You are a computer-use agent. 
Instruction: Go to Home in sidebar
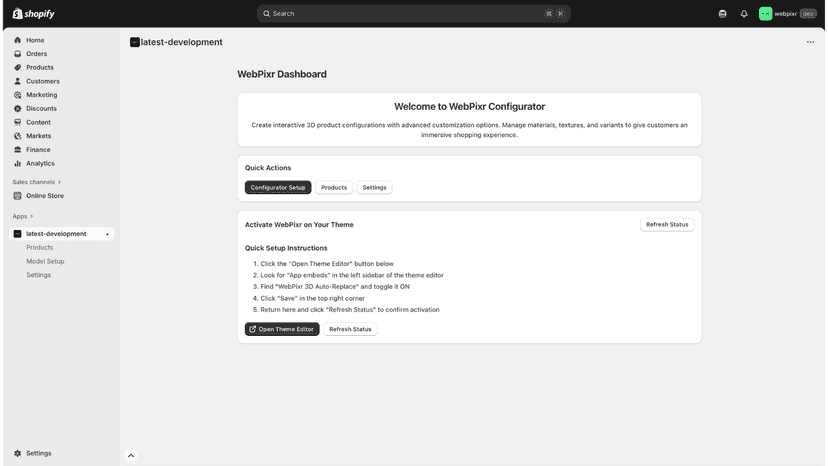point(35,40)
